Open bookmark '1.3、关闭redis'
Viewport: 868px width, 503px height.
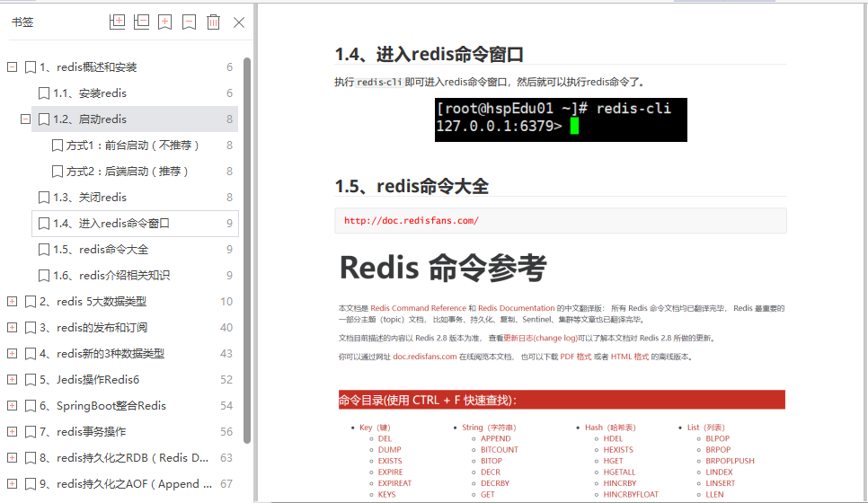coord(135,197)
